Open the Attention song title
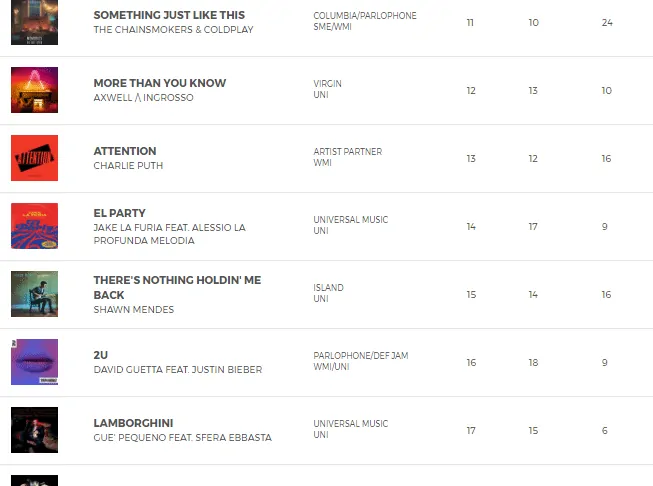 [x=125, y=151]
